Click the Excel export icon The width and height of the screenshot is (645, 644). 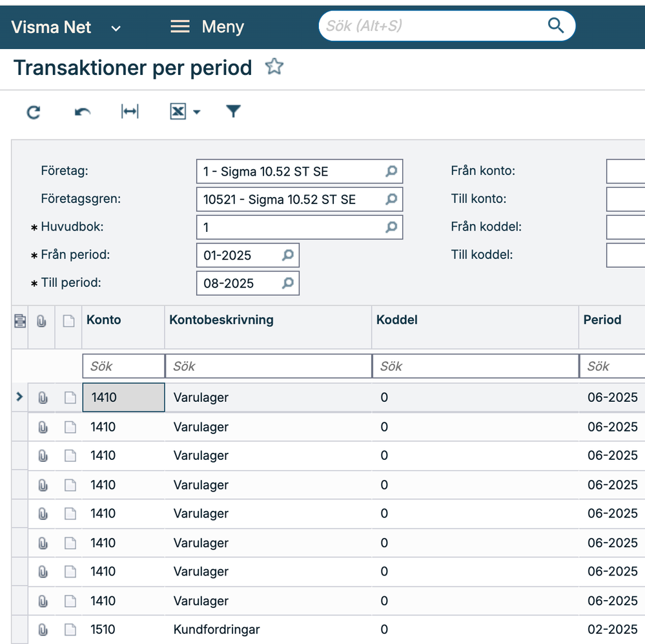[178, 112]
